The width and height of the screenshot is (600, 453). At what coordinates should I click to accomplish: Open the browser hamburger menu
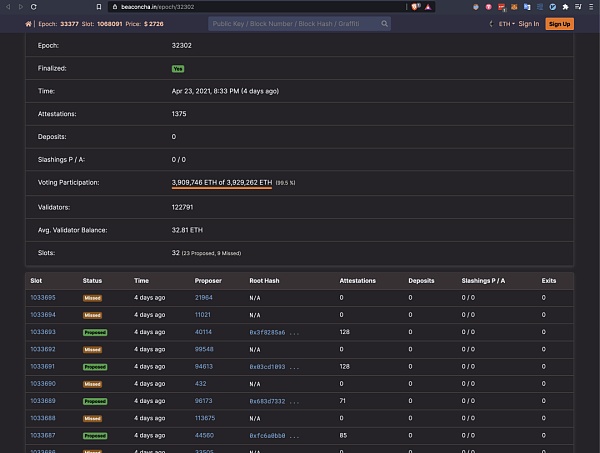tap(592, 6)
